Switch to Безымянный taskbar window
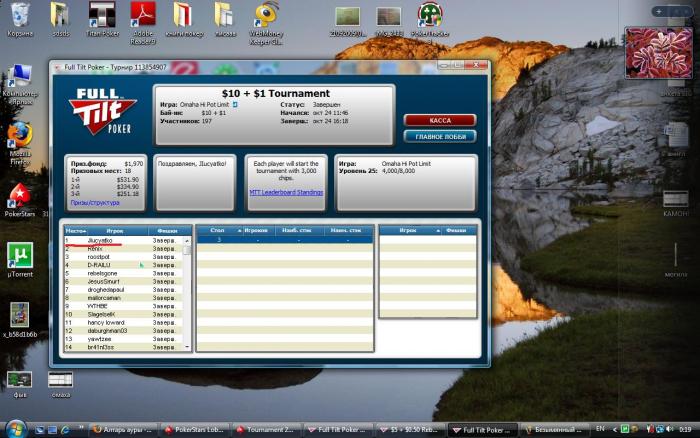Screen dimensions: 700x438 (x=554, y=430)
